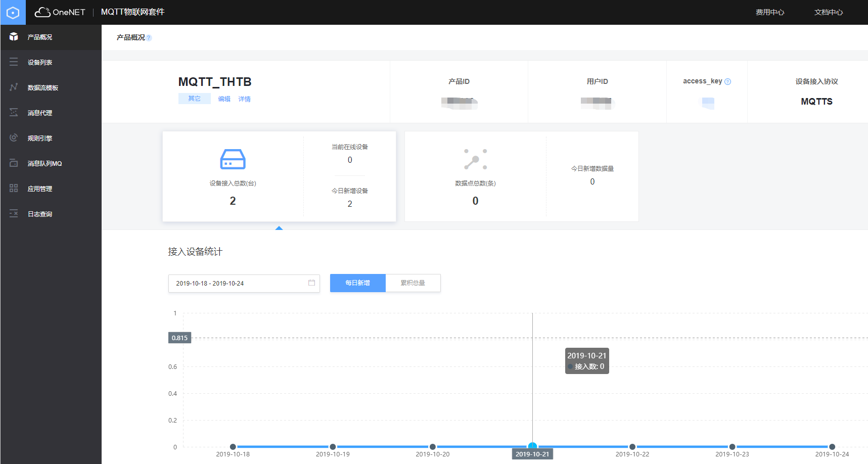Select the 每日新增 chart mode

pos(358,283)
